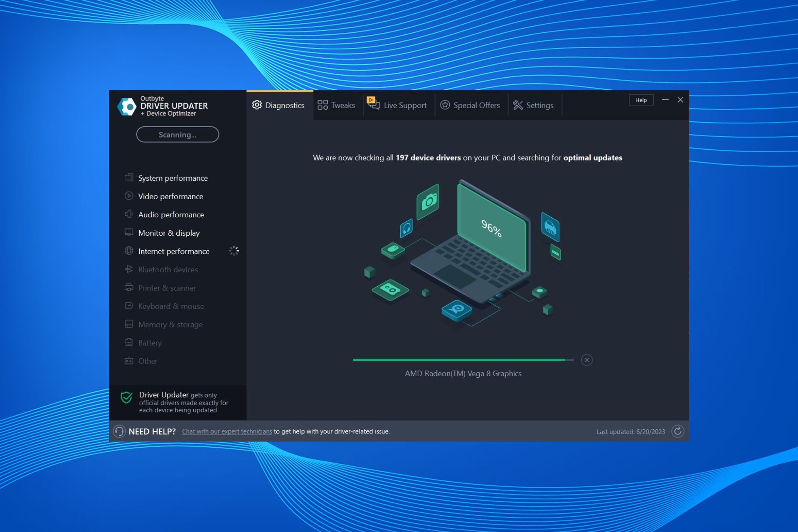
Task: Click the Tweaks grid icon
Action: [x=323, y=105]
